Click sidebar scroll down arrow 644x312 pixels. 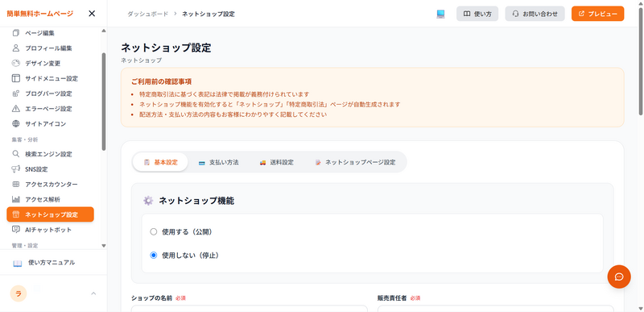(x=104, y=246)
